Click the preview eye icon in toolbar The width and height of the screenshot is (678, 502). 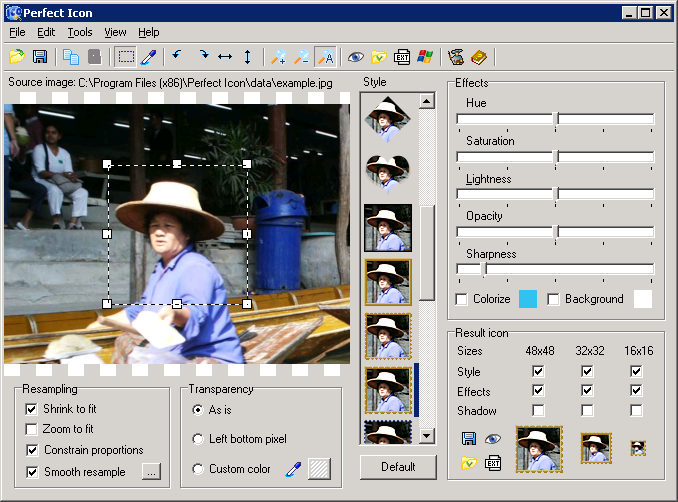355,57
